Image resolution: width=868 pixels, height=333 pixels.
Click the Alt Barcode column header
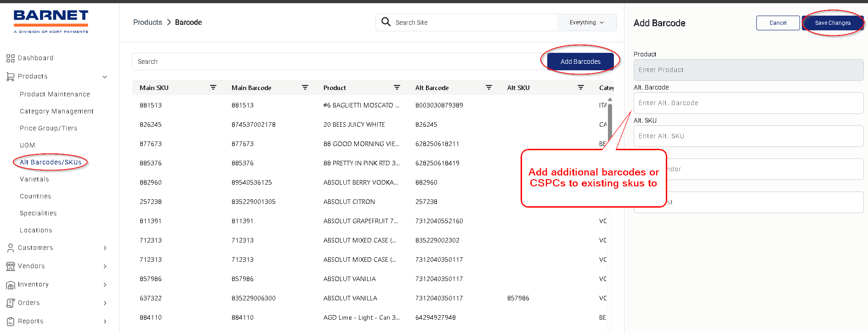click(x=432, y=88)
